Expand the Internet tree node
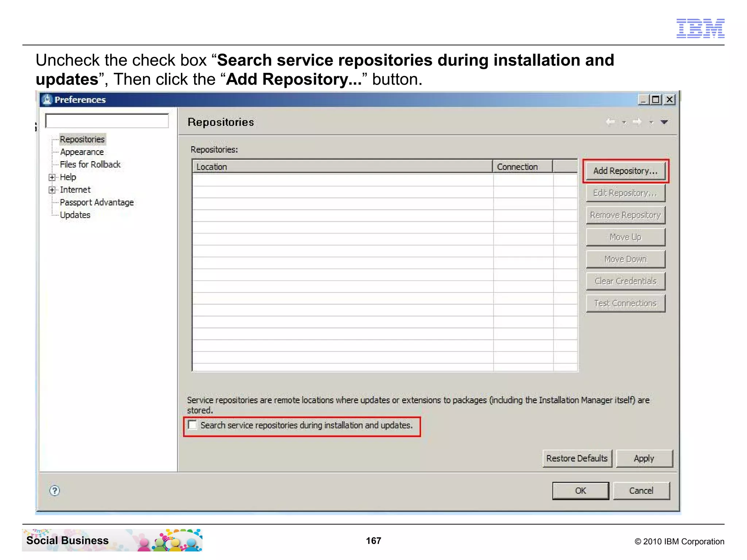The width and height of the screenshot is (747, 560). tap(52, 190)
